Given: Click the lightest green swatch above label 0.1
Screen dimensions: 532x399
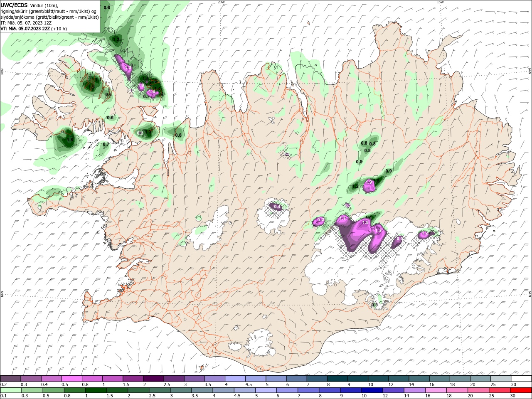Looking at the screenshot, I should tap(11, 390).
